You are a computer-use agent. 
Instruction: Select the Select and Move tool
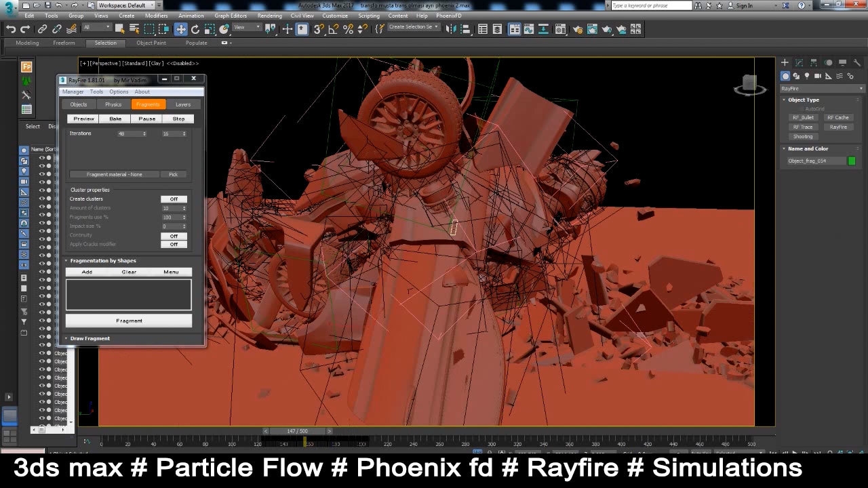click(x=181, y=29)
